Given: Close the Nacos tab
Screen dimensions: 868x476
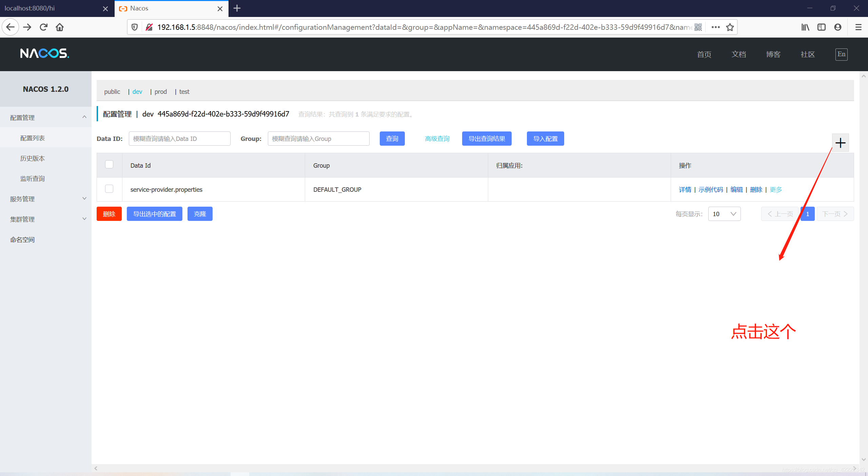Looking at the screenshot, I should coord(220,8).
